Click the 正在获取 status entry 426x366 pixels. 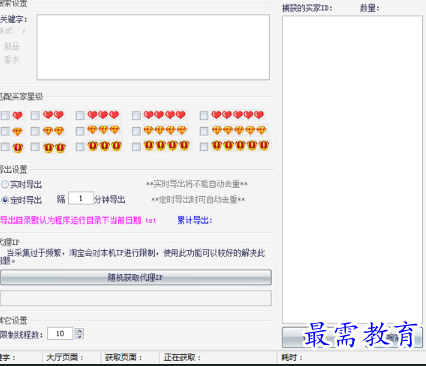click(x=182, y=357)
